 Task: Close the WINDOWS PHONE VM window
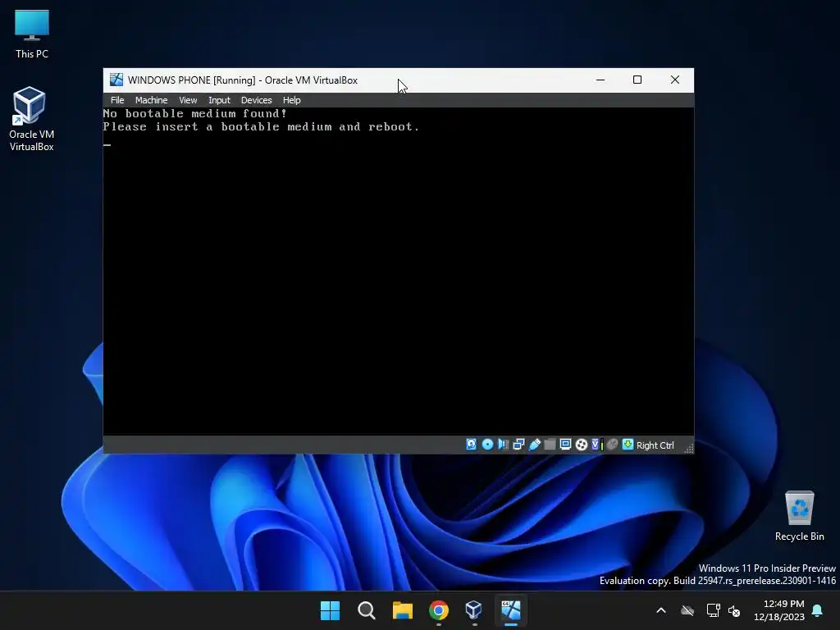coord(675,80)
